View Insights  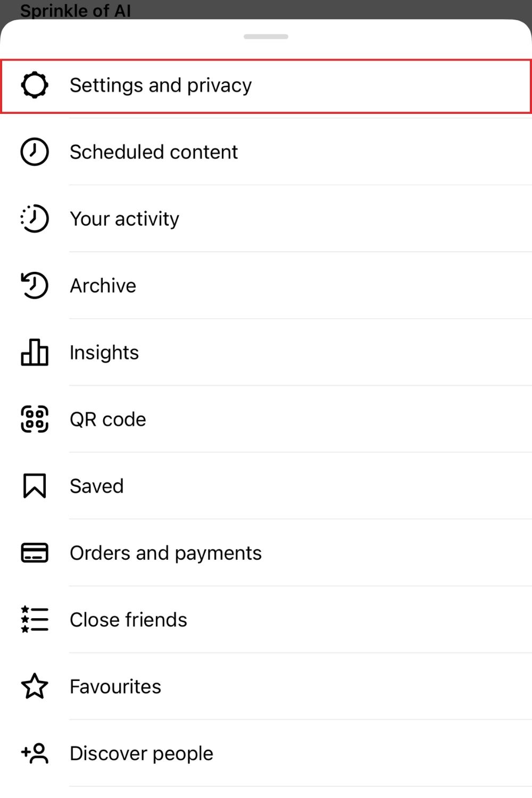[x=104, y=353]
